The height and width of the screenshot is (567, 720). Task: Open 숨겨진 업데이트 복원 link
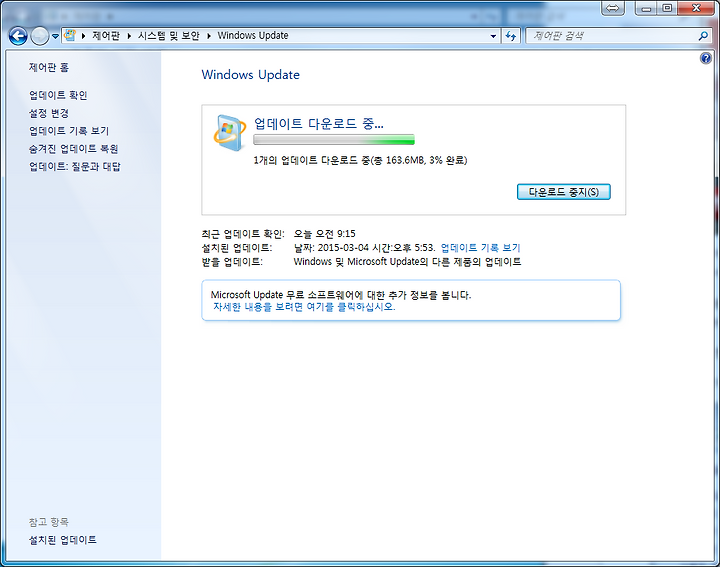73,149
